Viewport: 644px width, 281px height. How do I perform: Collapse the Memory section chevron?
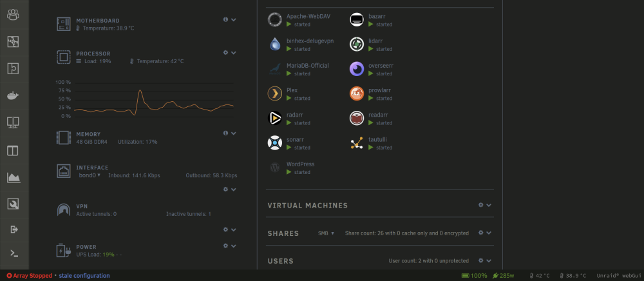234,133
